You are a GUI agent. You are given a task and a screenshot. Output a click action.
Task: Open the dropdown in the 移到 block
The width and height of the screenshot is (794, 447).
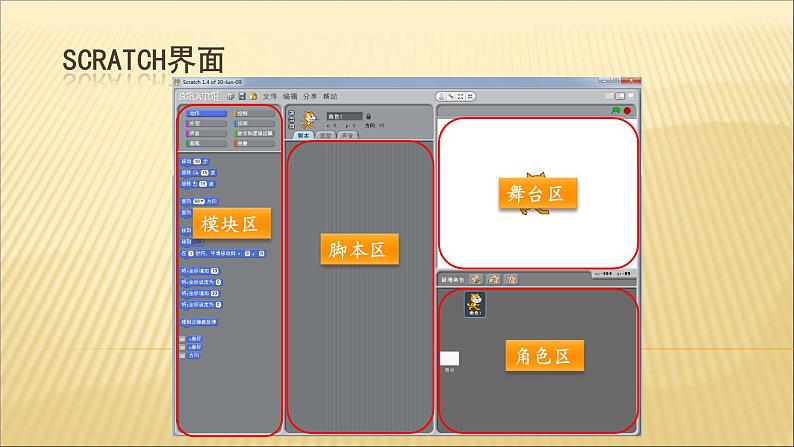tap(198, 242)
